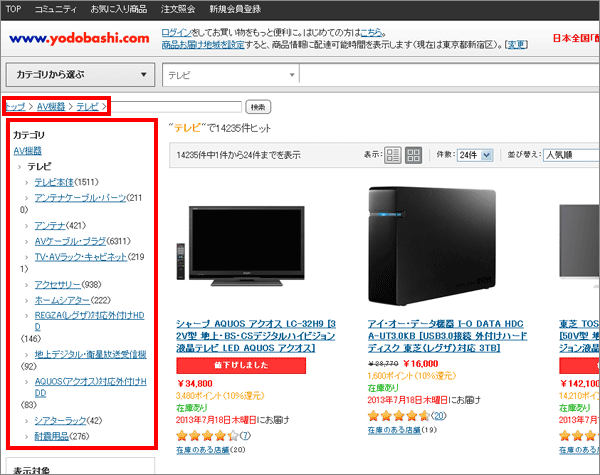Select AVケーブル・プラグ category

pyautogui.click(x=70, y=241)
